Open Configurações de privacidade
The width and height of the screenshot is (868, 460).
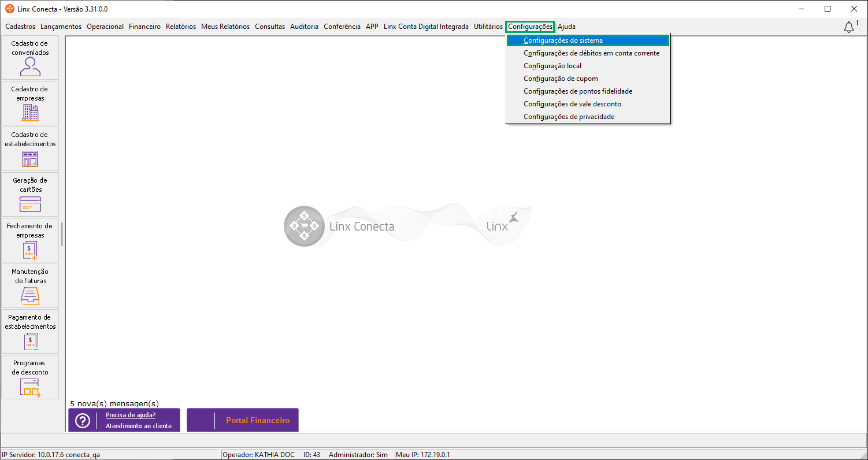tap(588, 117)
